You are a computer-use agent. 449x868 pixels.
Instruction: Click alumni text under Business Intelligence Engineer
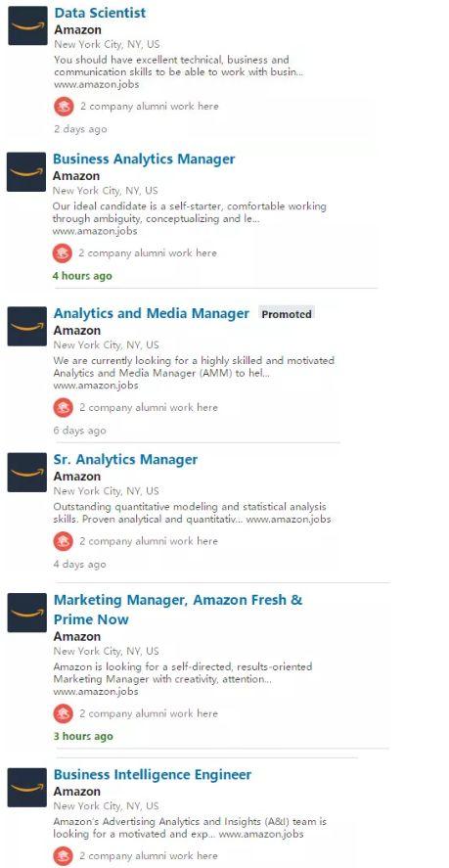coord(149,856)
